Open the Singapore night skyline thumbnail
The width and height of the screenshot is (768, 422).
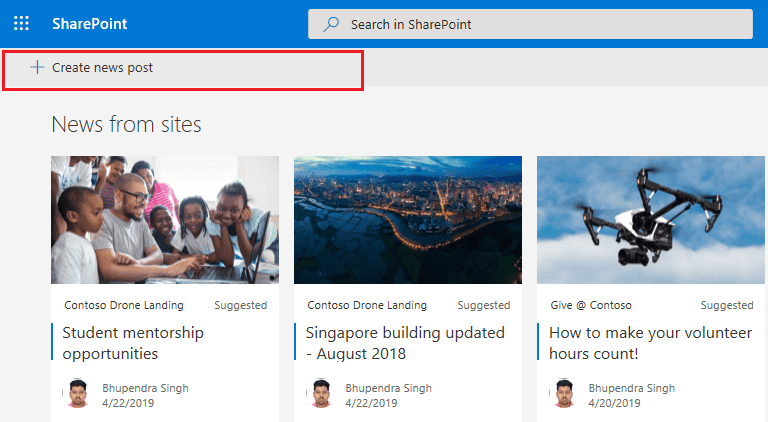[x=408, y=219]
